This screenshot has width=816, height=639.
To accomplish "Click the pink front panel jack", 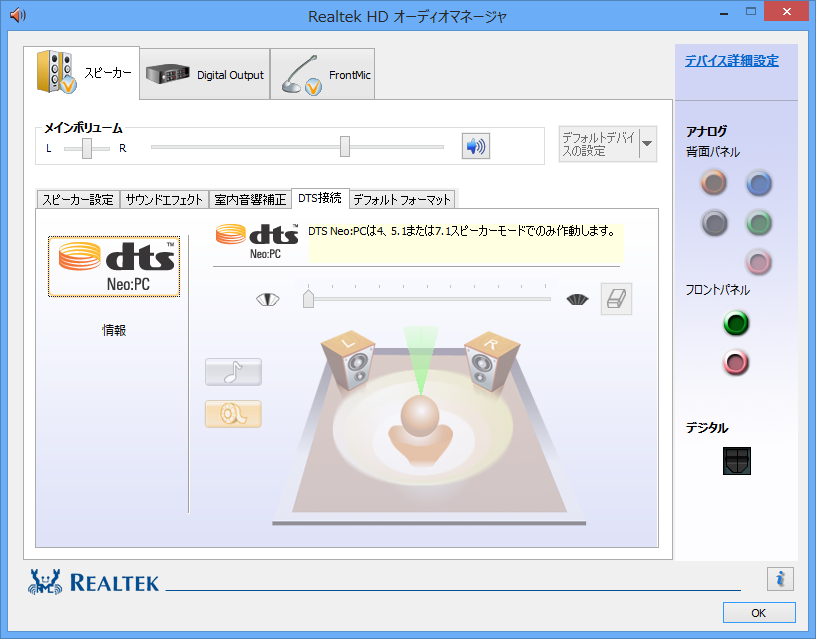I will click(736, 363).
